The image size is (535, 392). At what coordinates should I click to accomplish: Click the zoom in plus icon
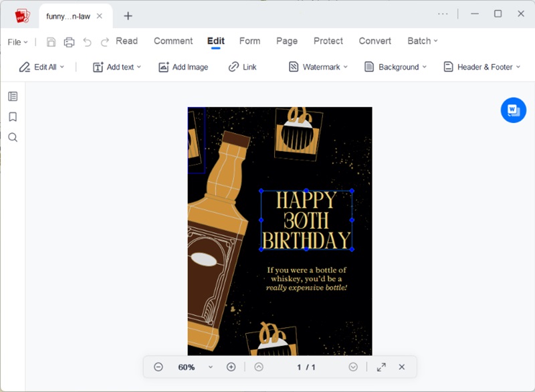[x=231, y=367]
